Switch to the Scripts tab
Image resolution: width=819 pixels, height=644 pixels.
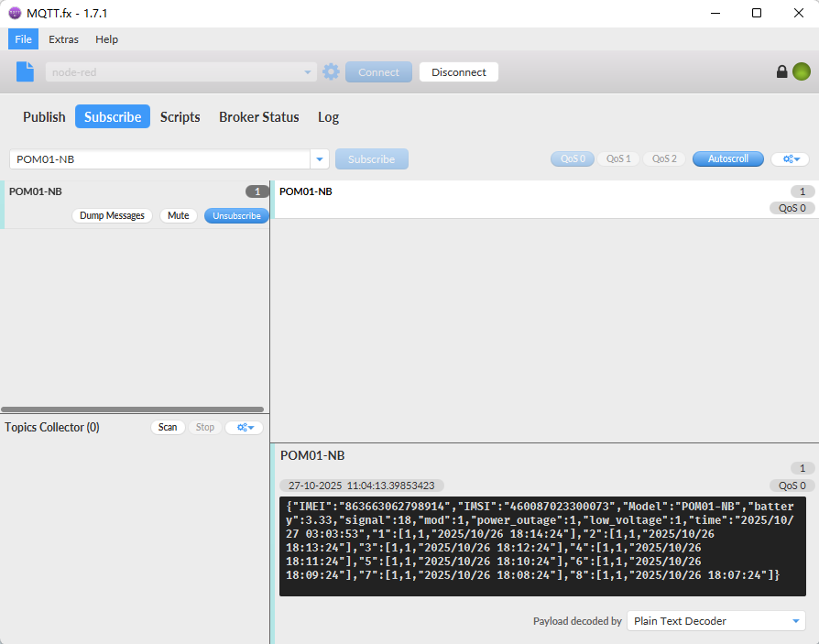[x=180, y=117]
